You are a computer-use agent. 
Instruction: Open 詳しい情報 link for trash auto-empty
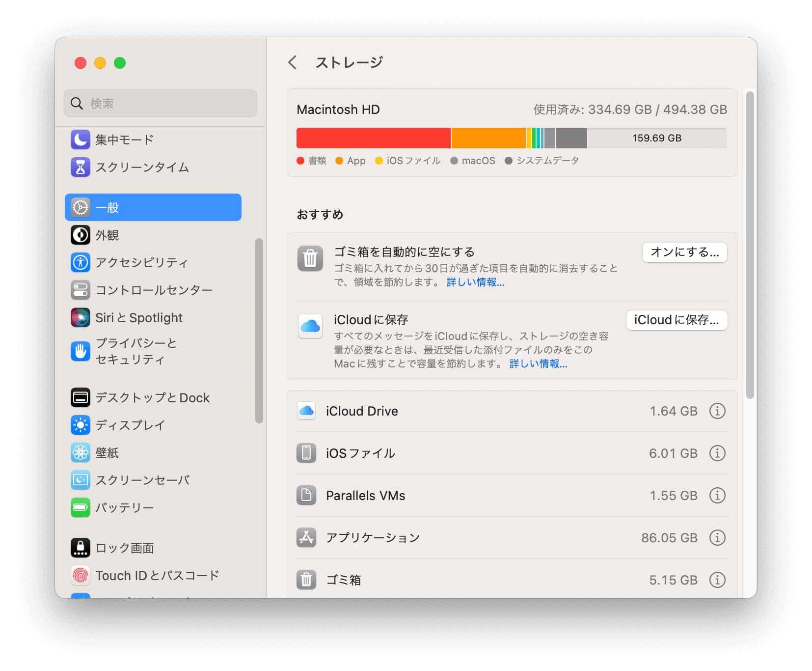[475, 282]
